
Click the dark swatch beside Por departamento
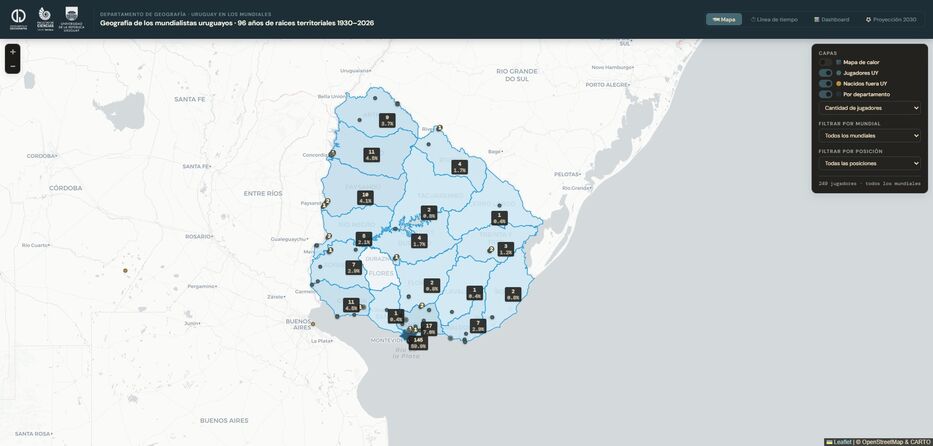click(838, 94)
